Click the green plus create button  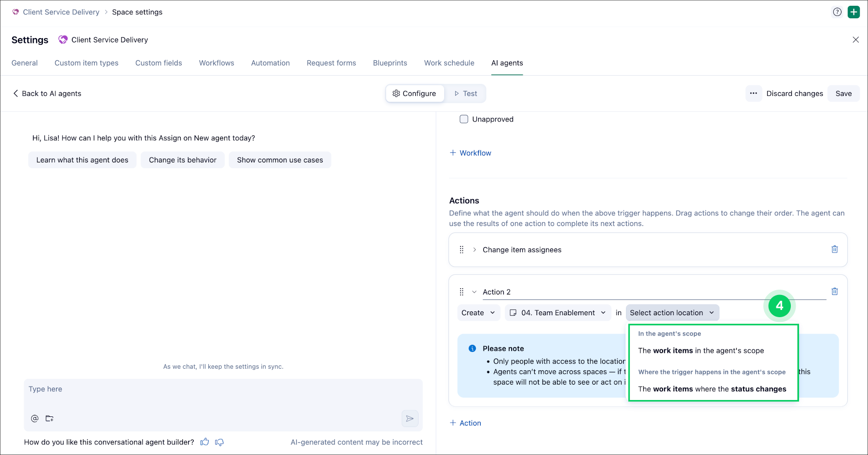(x=854, y=12)
